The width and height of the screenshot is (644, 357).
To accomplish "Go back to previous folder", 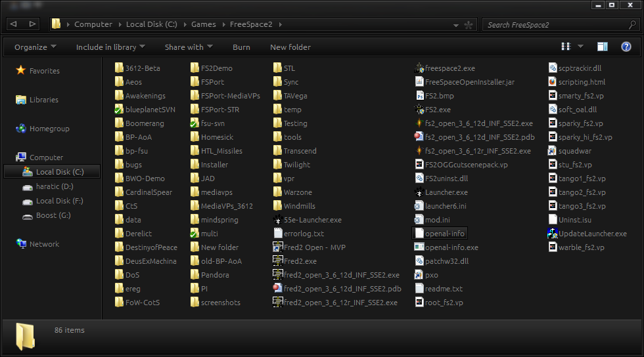I will point(14,24).
